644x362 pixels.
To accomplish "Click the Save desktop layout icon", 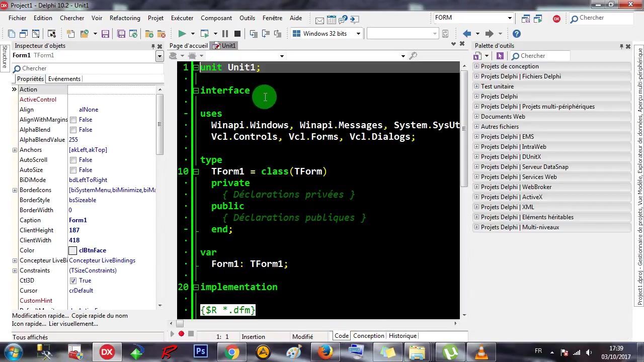I will click(526, 18).
